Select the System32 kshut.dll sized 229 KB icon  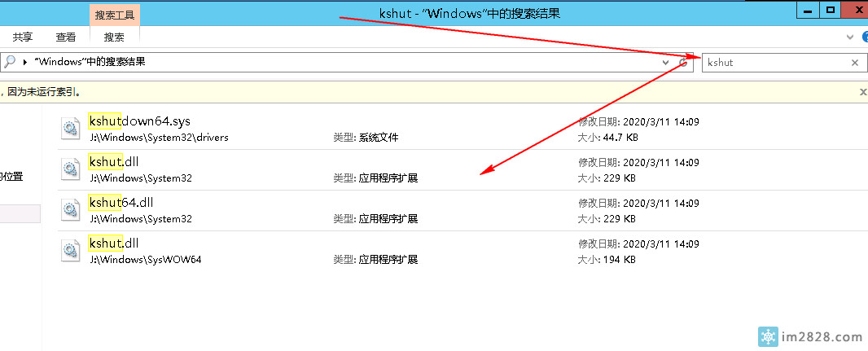coord(70,169)
